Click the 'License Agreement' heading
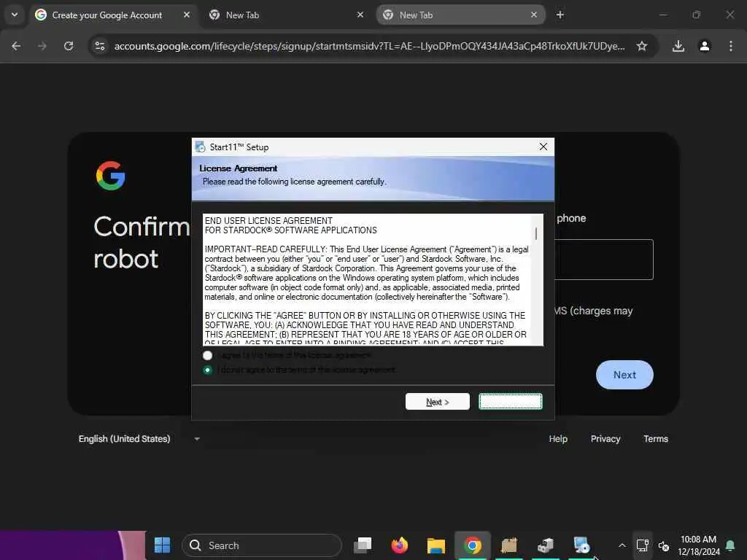747x560 pixels. pyautogui.click(x=239, y=168)
